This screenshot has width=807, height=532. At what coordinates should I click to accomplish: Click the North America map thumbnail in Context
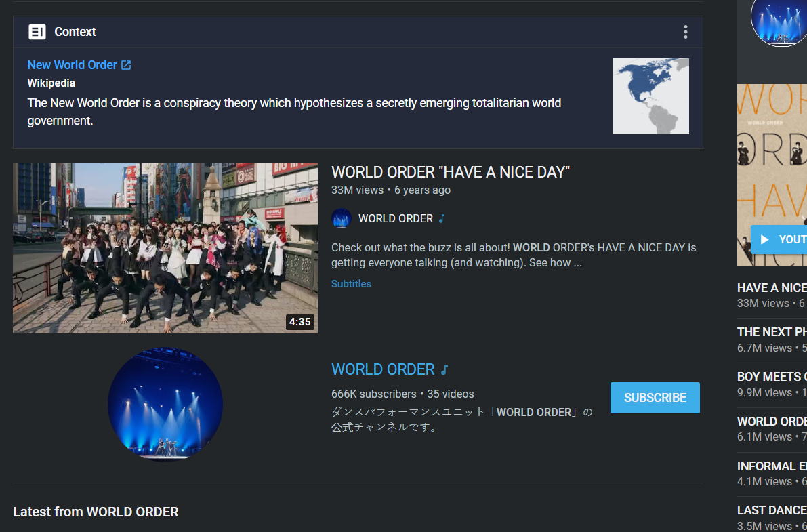point(650,96)
